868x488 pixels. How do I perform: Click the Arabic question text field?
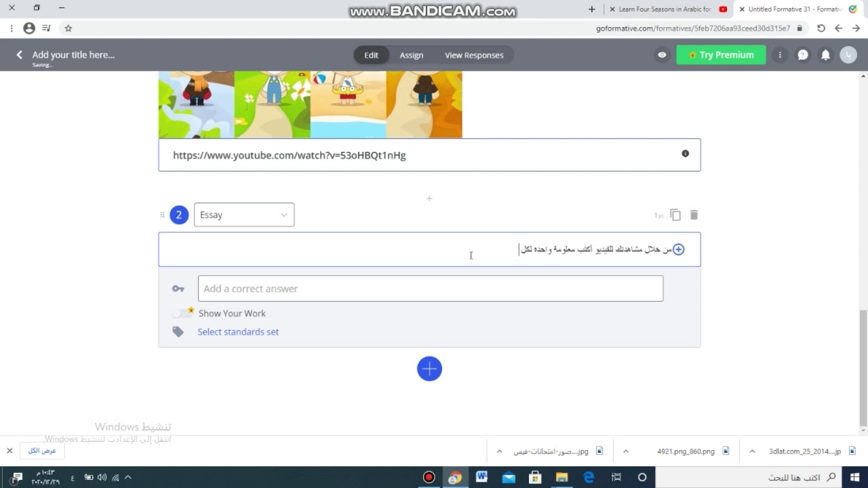(429, 249)
